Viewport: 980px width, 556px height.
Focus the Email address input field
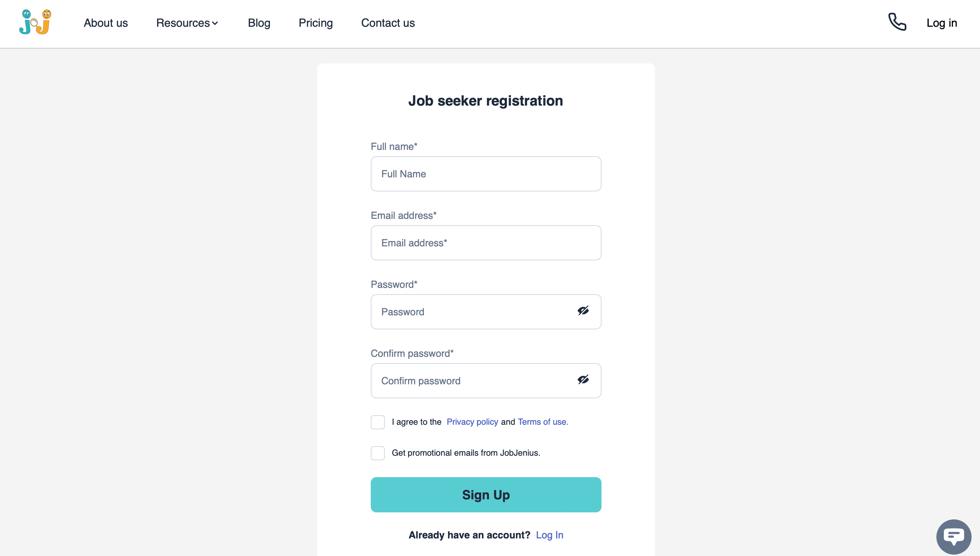click(x=486, y=243)
